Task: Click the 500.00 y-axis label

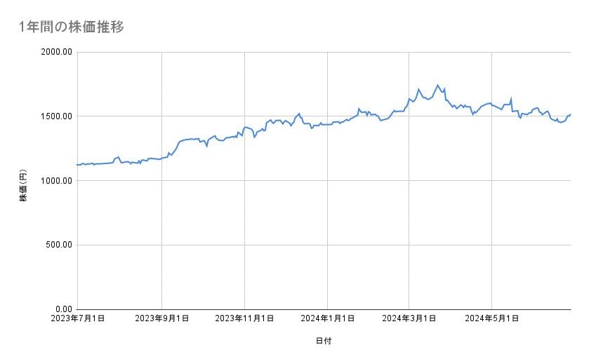Action: pyautogui.click(x=58, y=245)
